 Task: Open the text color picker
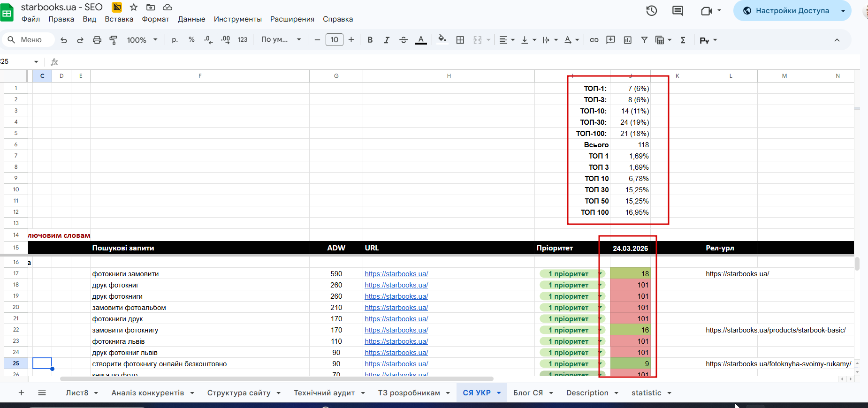coord(421,40)
